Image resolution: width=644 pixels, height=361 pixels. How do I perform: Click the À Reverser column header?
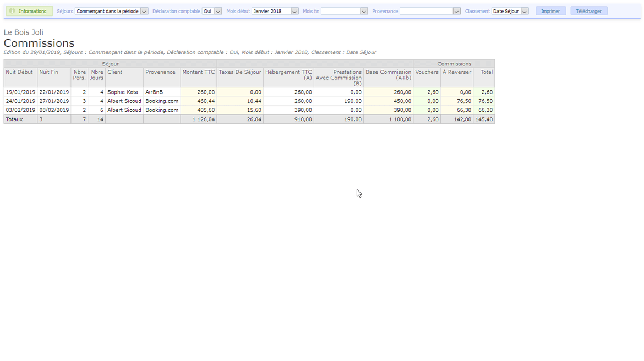[x=457, y=72]
